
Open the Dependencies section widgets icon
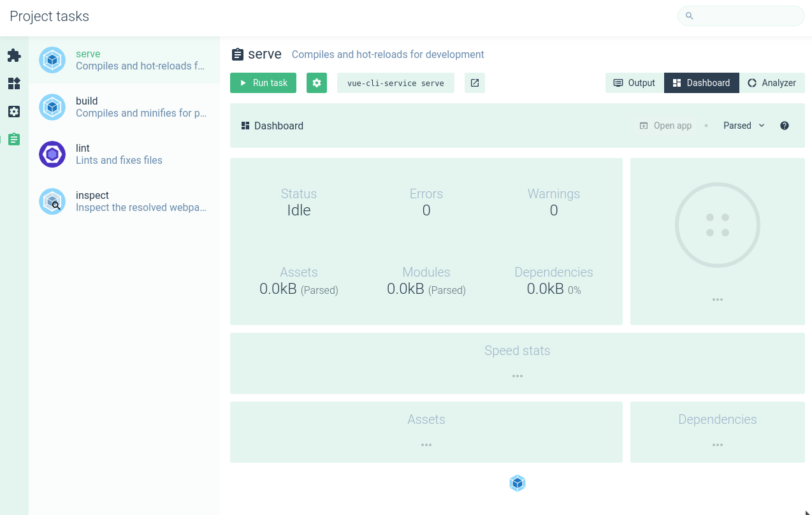14,83
